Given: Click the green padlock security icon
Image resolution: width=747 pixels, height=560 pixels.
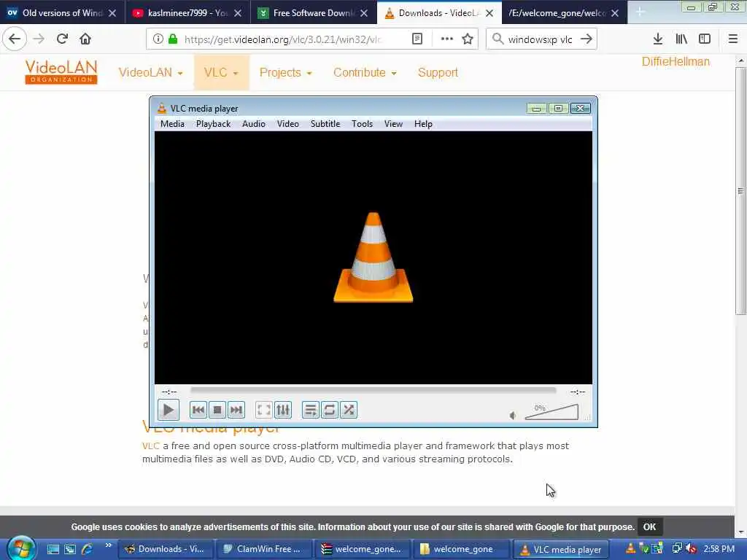Looking at the screenshot, I should [x=173, y=39].
